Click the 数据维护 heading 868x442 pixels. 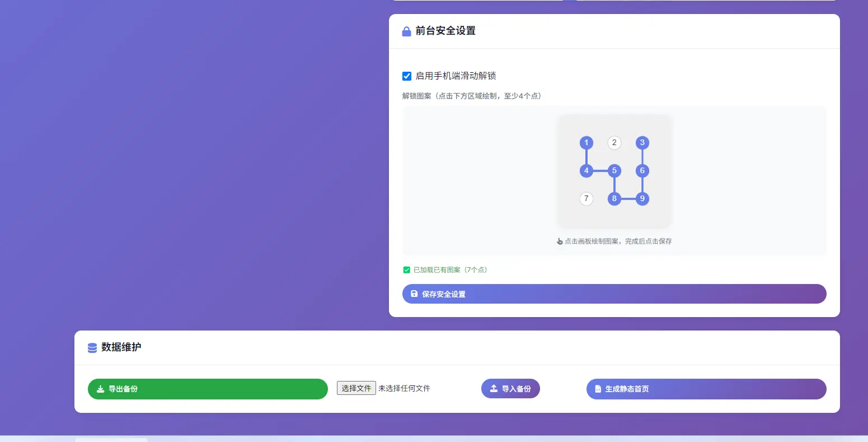(x=121, y=347)
